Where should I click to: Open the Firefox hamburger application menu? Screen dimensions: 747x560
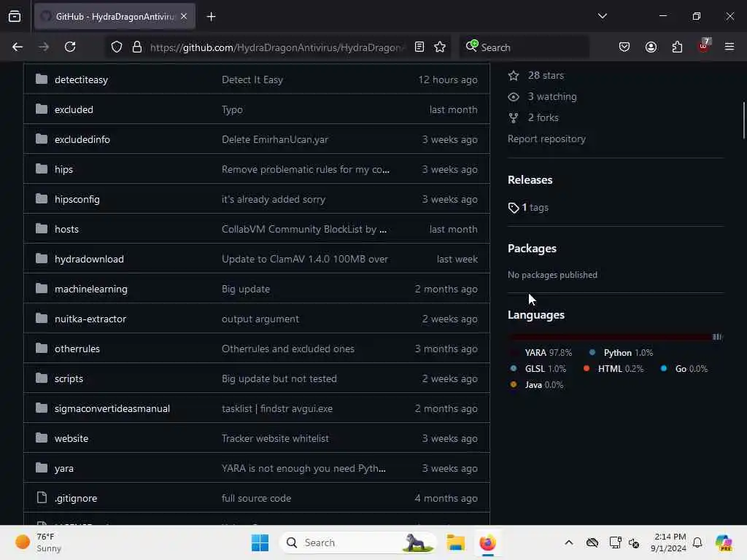tap(729, 47)
